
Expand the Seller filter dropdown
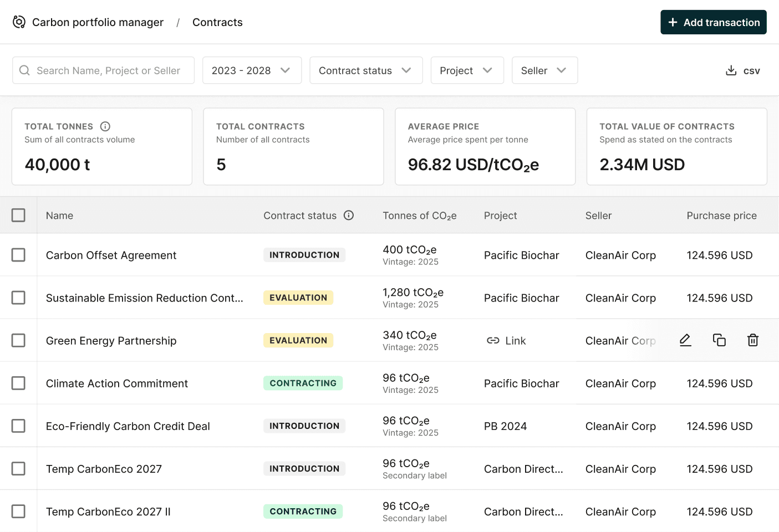pyautogui.click(x=544, y=70)
